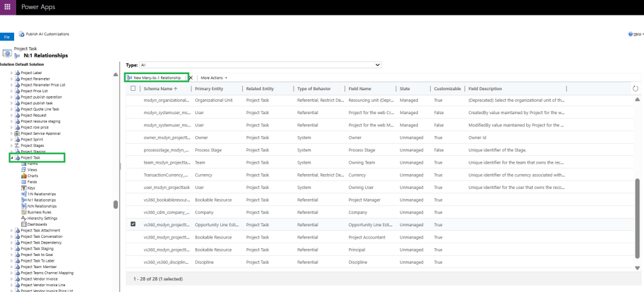Viewport: 644px width, 292px height.
Task: Open Business Rules under Project Task
Action: click(x=39, y=211)
